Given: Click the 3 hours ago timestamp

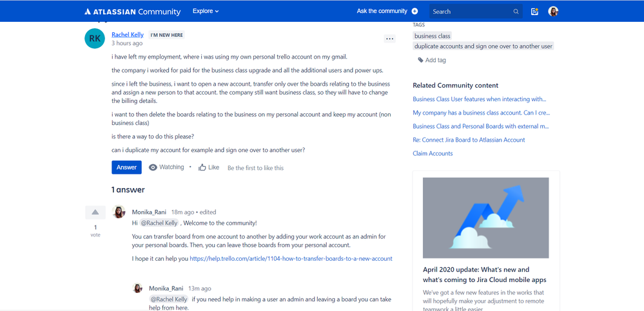Looking at the screenshot, I should (x=128, y=43).
